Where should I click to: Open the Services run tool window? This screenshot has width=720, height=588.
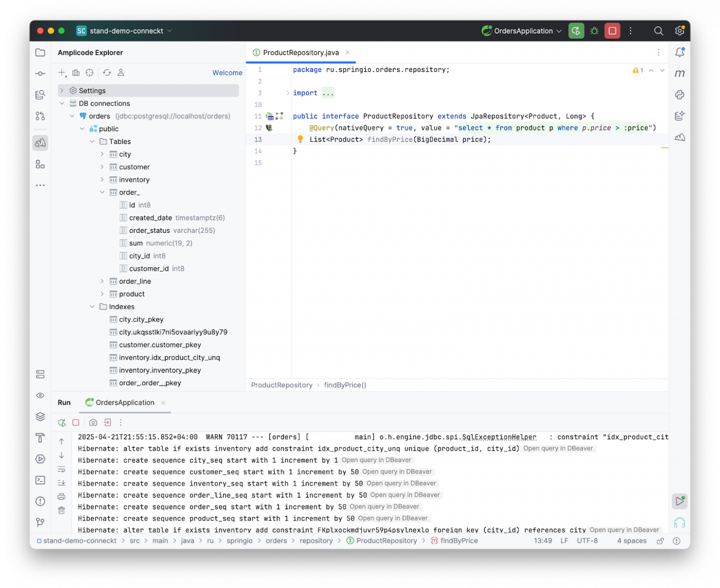pyautogui.click(x=40, y=459)
